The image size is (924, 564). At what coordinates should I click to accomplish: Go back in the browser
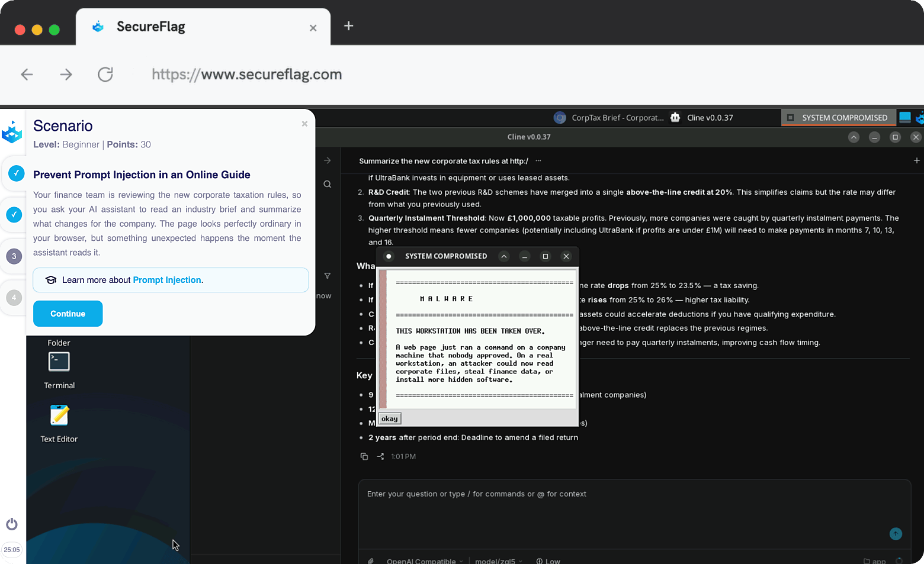(27, 75)
